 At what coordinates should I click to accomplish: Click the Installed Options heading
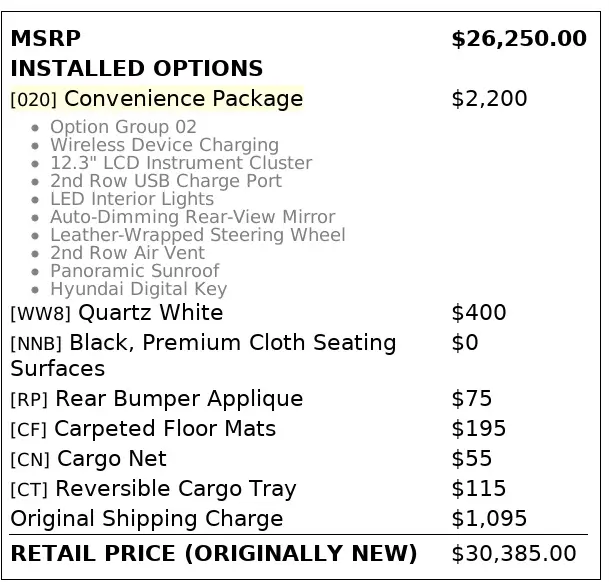[x=136, y=69]
